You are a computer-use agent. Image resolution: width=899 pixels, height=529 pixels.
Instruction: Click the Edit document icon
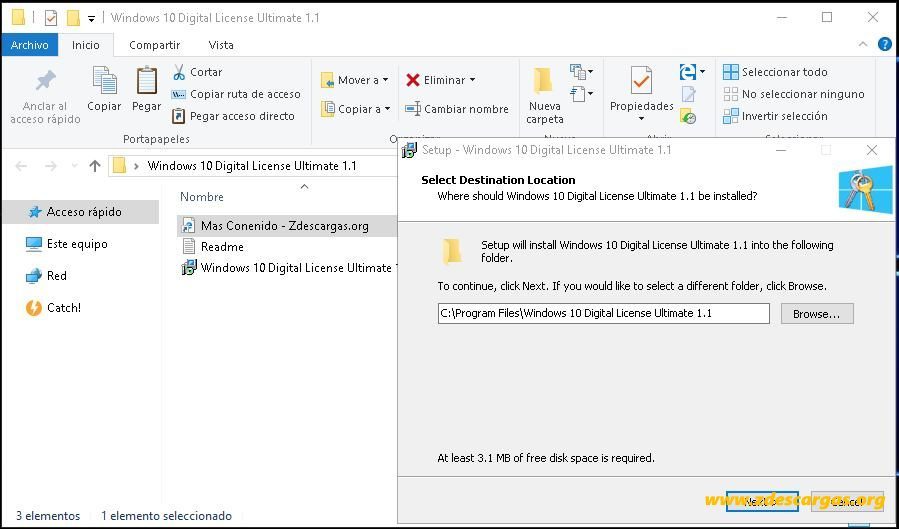(689, 95)
